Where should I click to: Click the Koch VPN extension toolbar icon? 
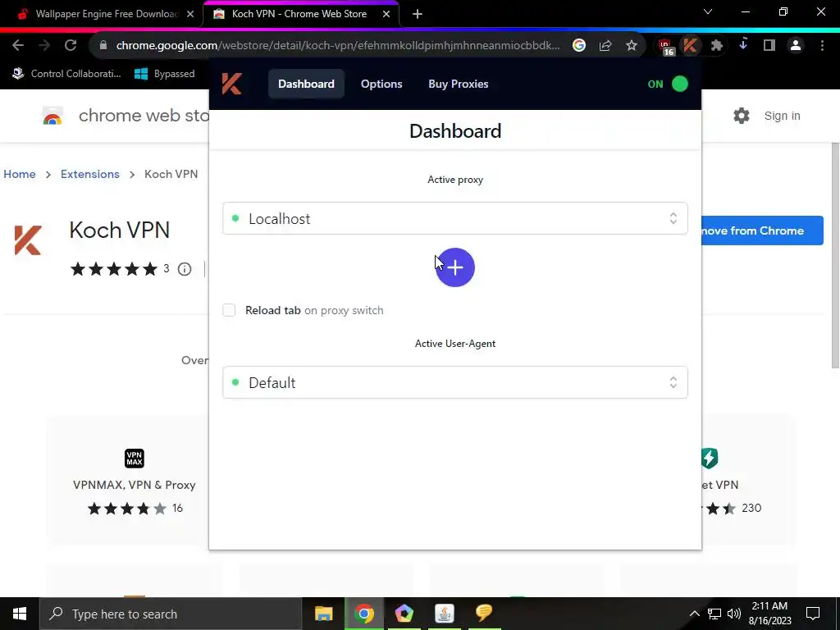(x=690, y=46)
